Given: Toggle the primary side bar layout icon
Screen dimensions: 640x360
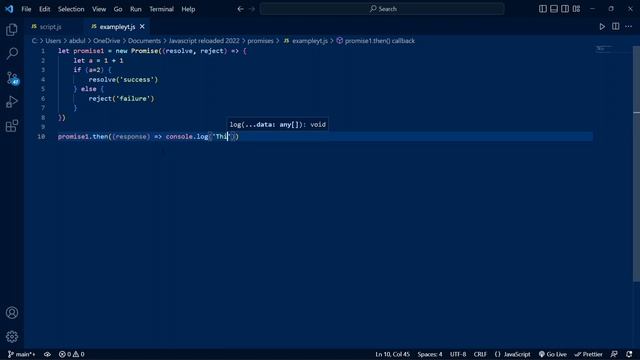Looking at the screenshot, I should 542,9.
